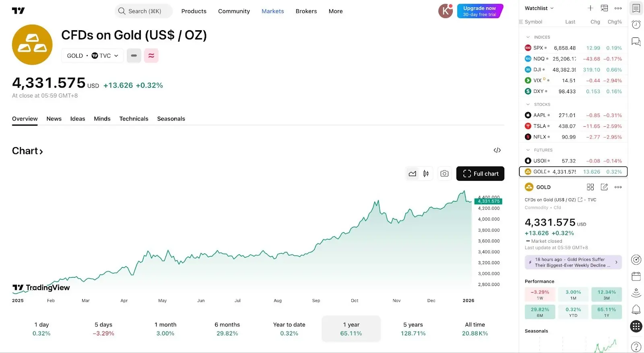Screen dimensions: 644x353
Task: Open the calendar icon in right sidebar
Action: coord(636,276)
